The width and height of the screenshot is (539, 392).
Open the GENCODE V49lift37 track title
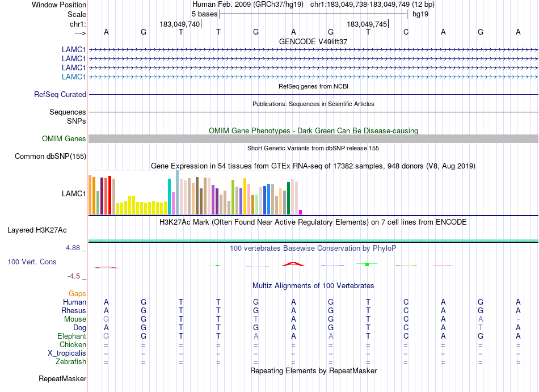tap(313, 41)
